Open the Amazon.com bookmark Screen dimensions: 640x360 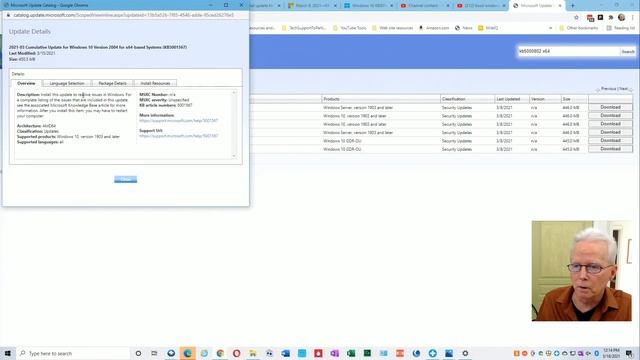(433, 28)
